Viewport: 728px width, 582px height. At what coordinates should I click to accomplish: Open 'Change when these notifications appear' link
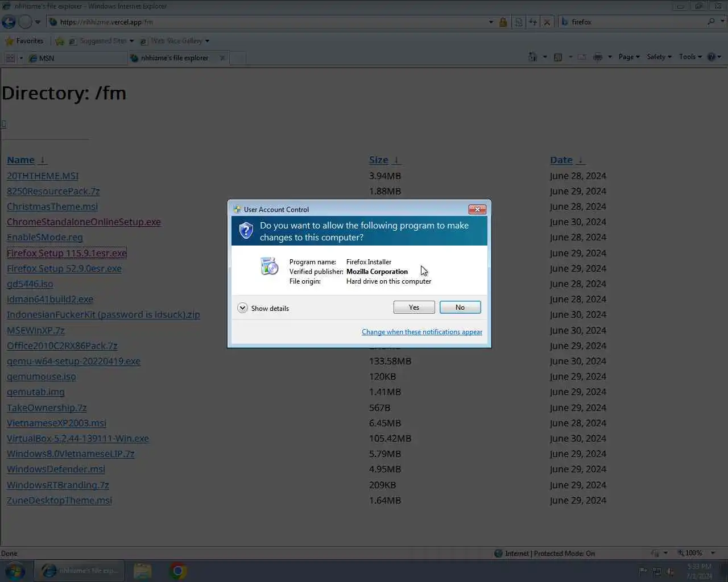[422, 332]
